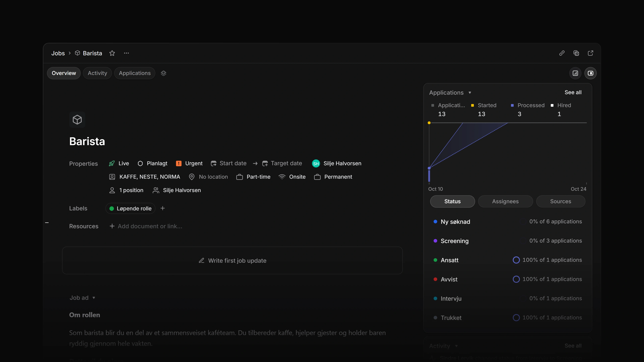Screen dimensions: 644x362
Task: Change the Onsite work mode property
Action: pos(292,177)
